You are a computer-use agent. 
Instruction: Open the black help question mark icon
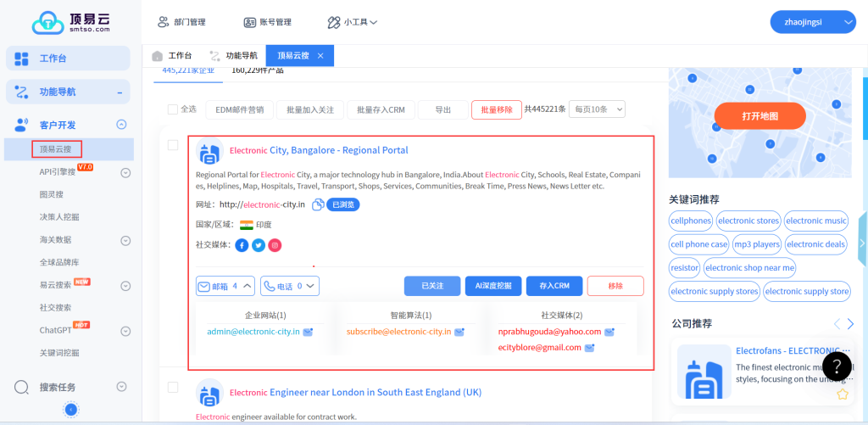click(837, 366)
